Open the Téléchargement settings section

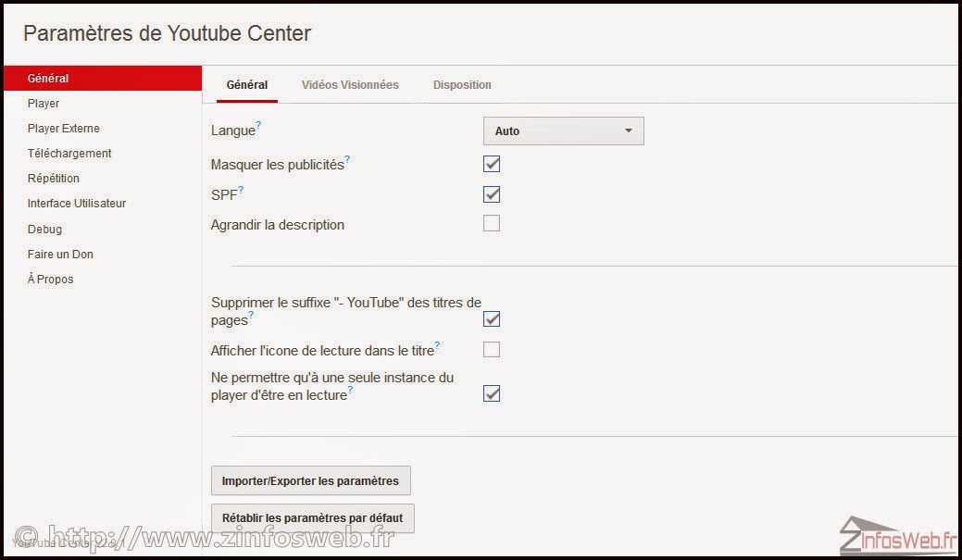[69, 153]
